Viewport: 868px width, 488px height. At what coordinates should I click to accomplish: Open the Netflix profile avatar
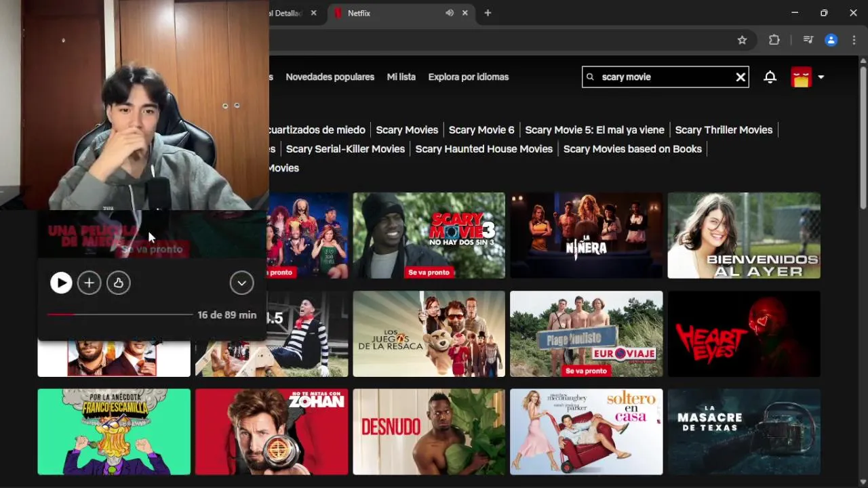[x=801, y=77]
